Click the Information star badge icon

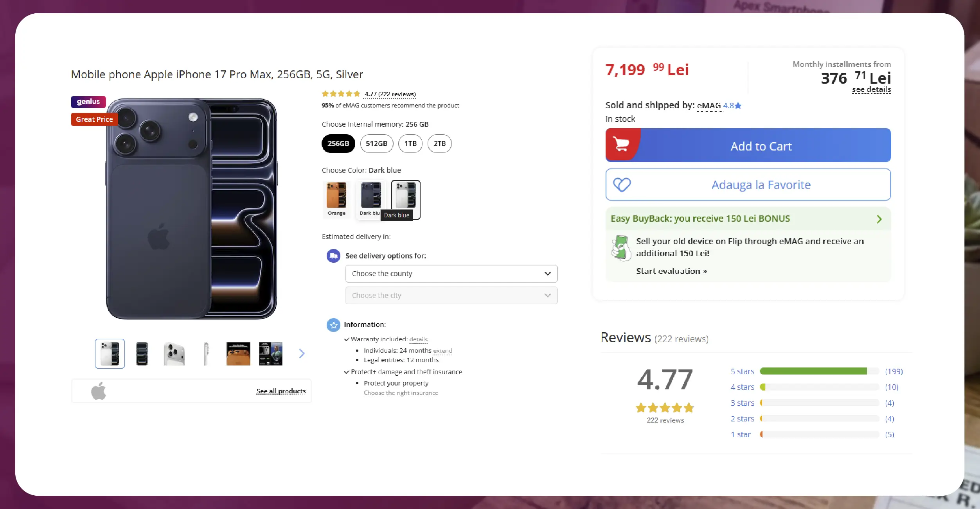click(x=333, y=324)
